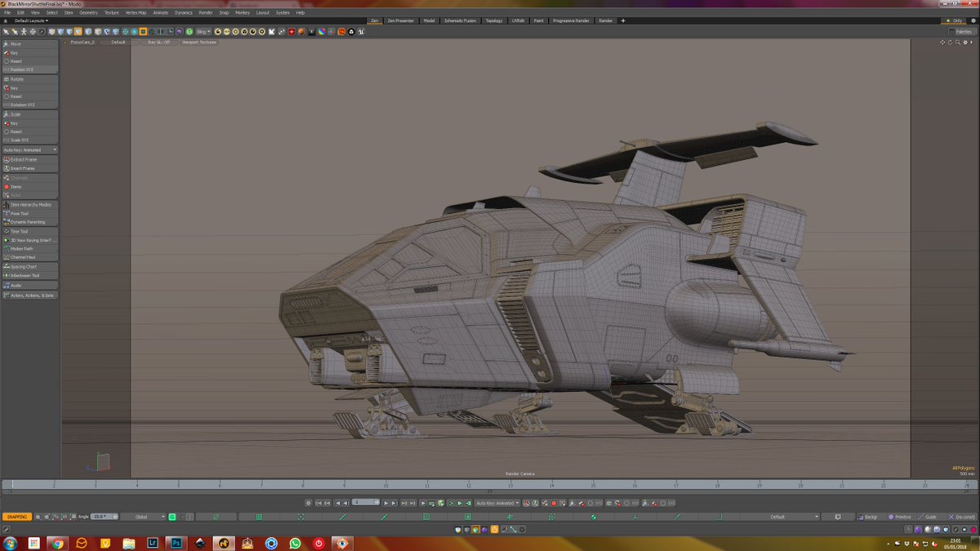Select the Move tool in the animation toolbar
The width and height of the screenshot is (980, 551).
coord(16,43)
